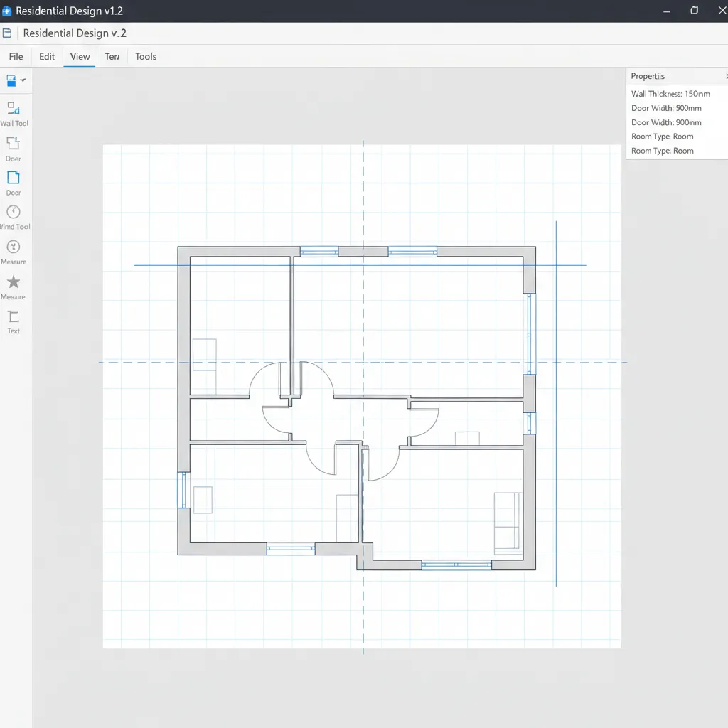
Task: Select the Edit menu
Action: [x=47, y=56]
